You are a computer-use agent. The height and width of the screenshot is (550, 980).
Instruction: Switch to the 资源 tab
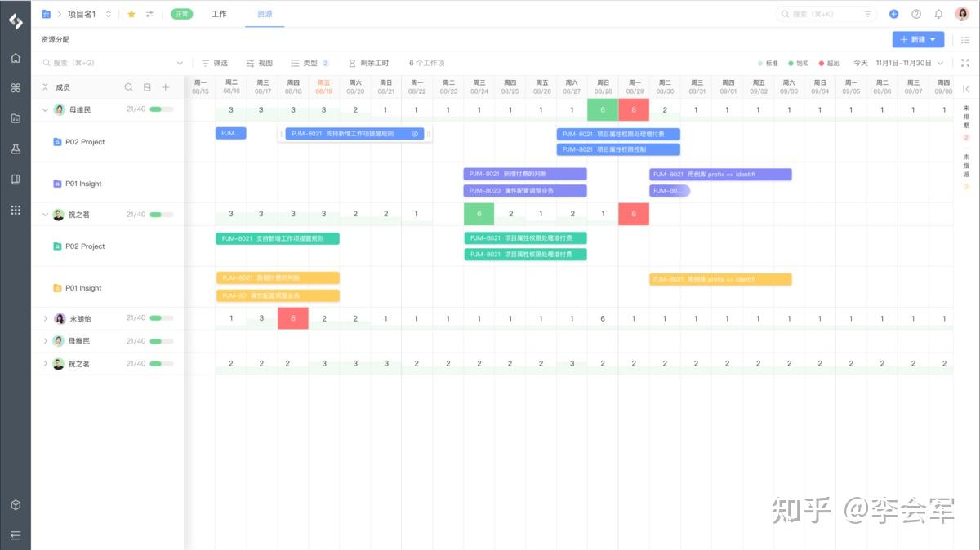point(265,14)
